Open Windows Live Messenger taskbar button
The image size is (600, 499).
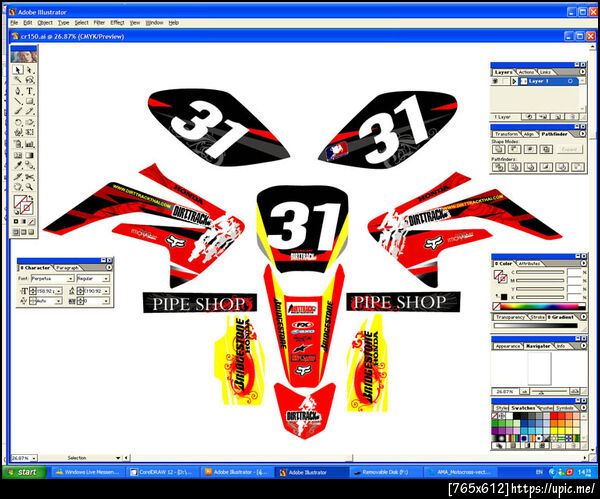tap(88, 472)
